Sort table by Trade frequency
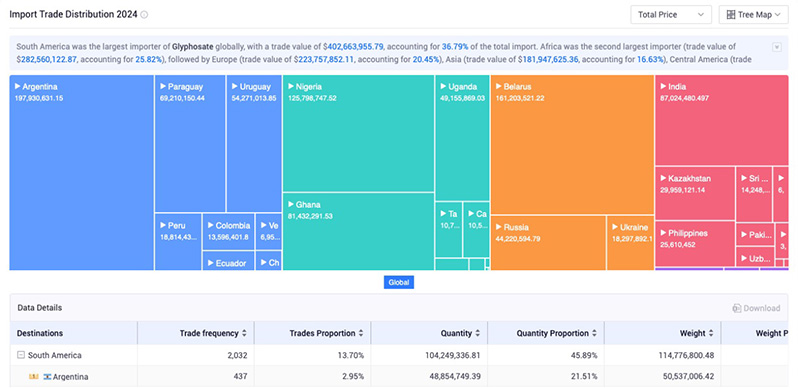 pos(244,334)
